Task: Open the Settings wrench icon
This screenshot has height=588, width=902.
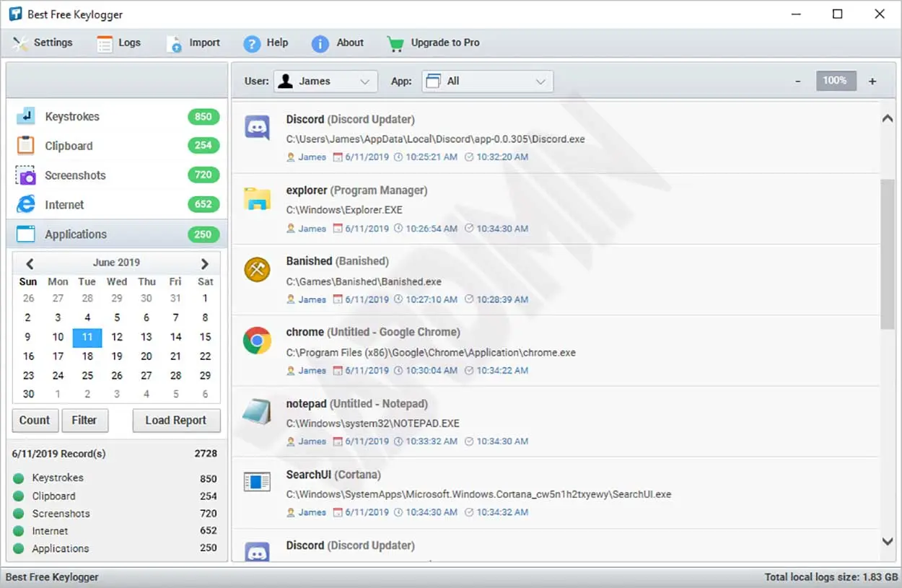Action: [20, 43]
